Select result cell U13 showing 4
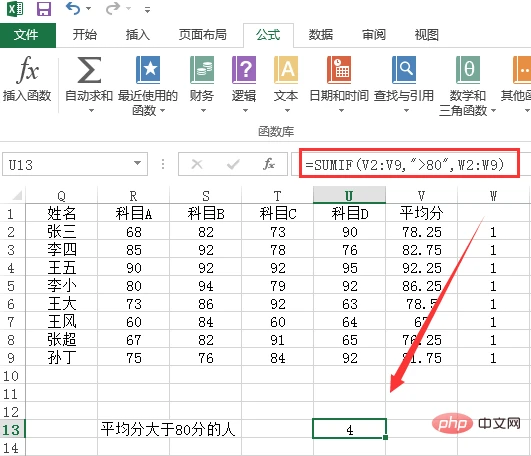Viewport: 531px width, 456px height. [x=349, y=429]
